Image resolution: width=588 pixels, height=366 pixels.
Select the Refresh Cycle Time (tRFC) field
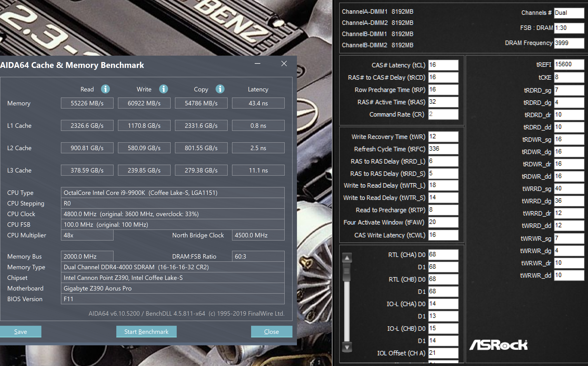point(443,149)
